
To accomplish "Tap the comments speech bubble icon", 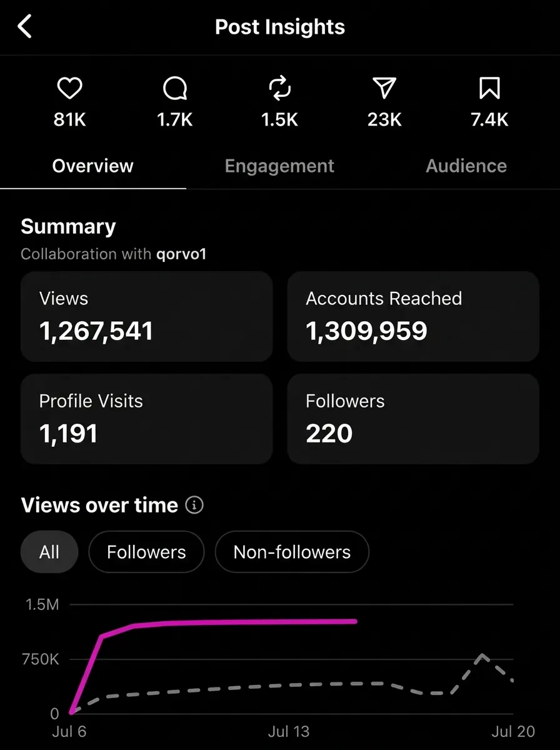I will click(x=174, y=90).
